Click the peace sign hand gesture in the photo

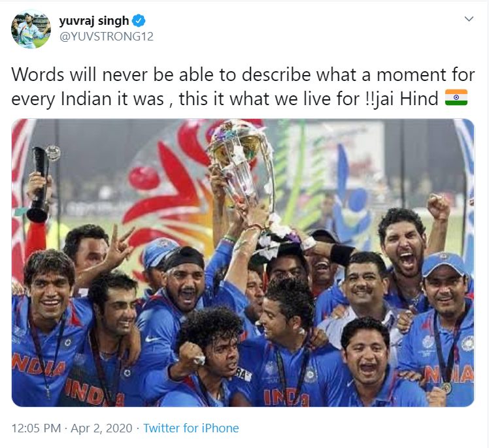[x=118, y=244]
